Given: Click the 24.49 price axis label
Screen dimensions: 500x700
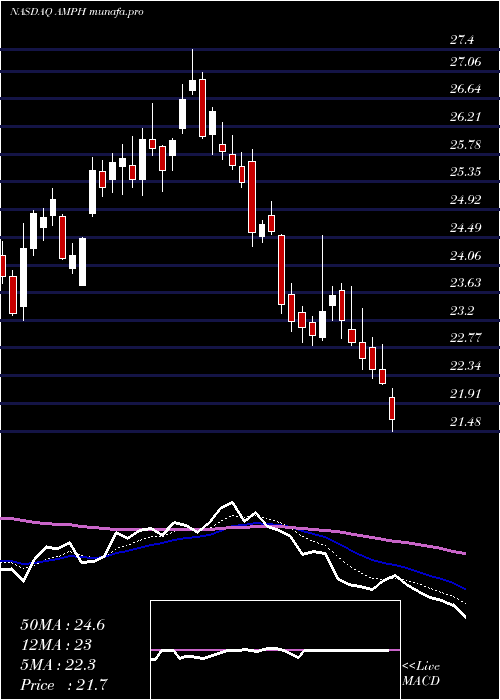Looking at the screenshot, I should [x=465, y=228].
